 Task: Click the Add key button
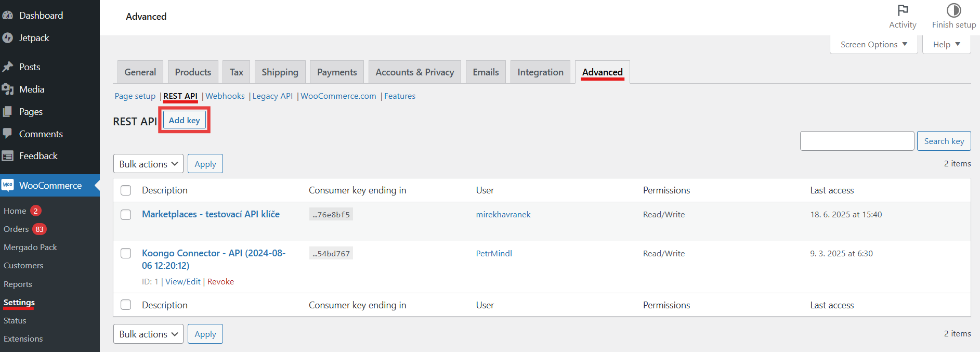point(185,121)
